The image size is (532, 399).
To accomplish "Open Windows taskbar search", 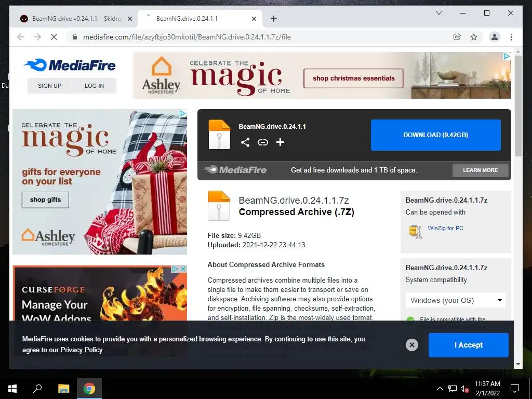I will (37, 389).
